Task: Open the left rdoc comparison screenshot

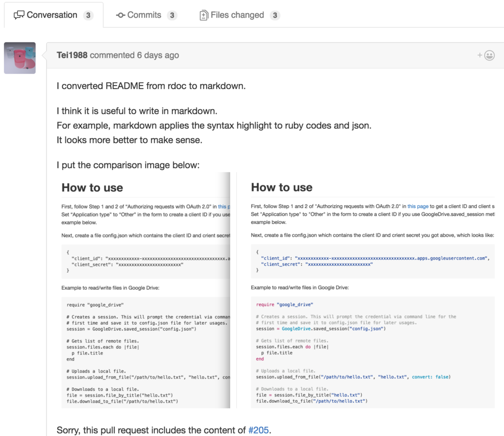Action: tap(143, 290)
